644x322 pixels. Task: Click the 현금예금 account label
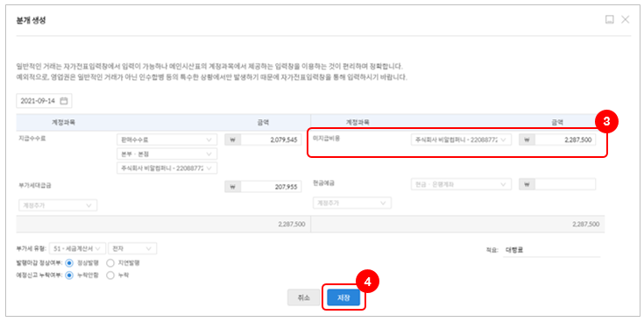(x=323, y=183)
